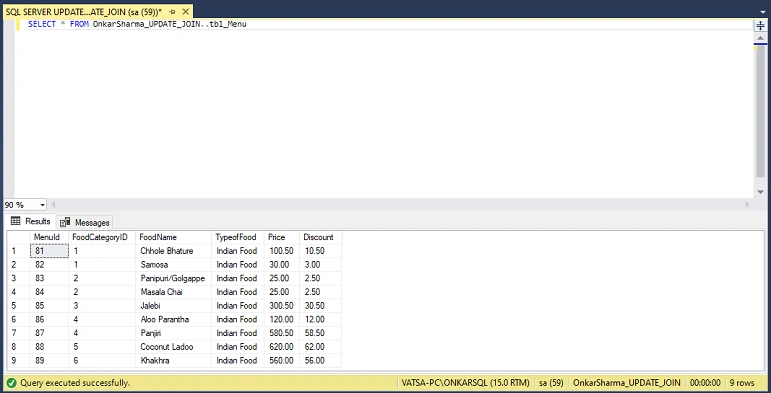Select the Aloo Parantha cell
Screen dimensions: 771x393
174,320
